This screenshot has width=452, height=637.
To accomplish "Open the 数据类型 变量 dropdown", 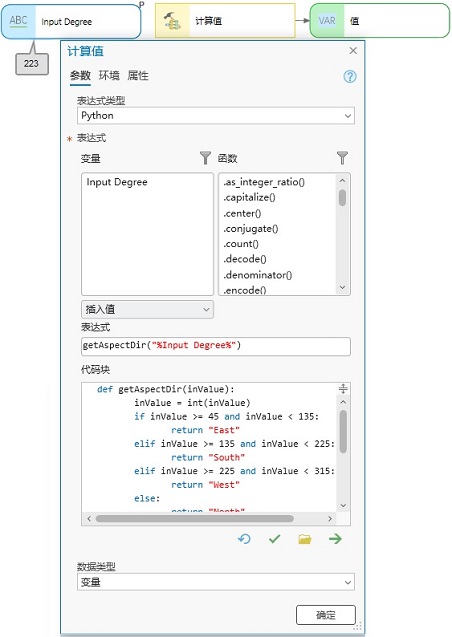I will coord(216,582).
